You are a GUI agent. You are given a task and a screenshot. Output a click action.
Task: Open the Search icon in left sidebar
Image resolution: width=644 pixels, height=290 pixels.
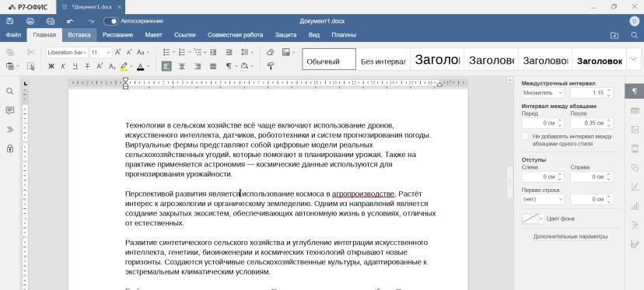[10, 91]
